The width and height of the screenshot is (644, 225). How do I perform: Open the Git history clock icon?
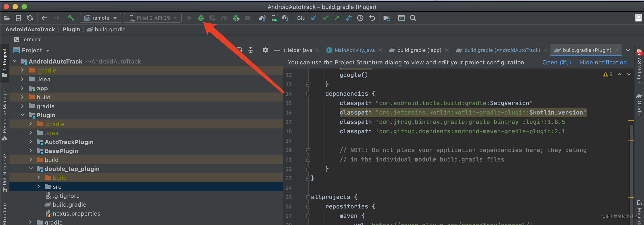tap(360, 18)
